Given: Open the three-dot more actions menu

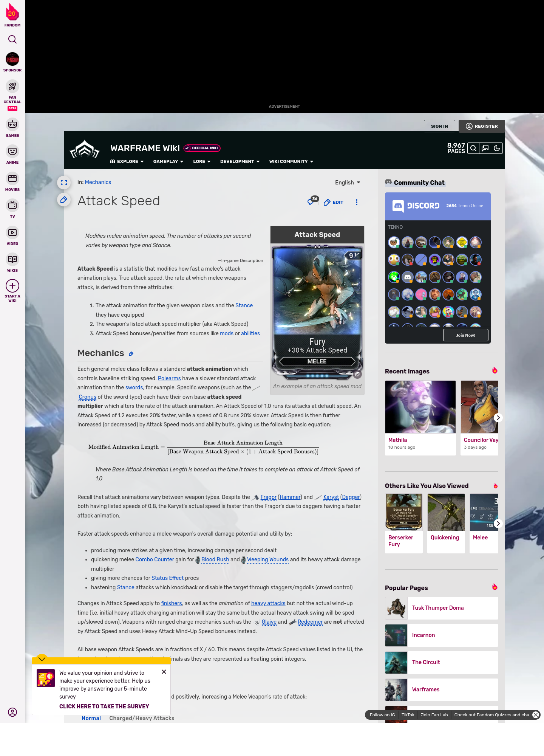Looking at the screenshot, I should point(357,202).
